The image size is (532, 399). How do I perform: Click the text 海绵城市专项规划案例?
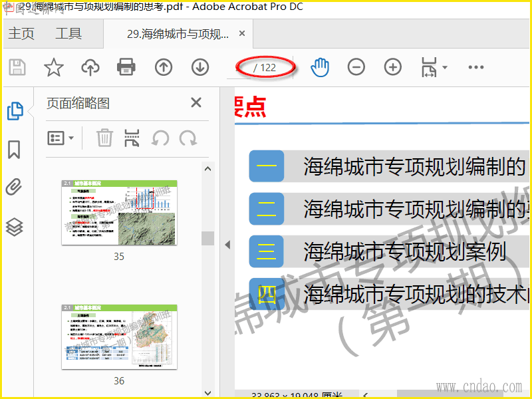[404, 251]
